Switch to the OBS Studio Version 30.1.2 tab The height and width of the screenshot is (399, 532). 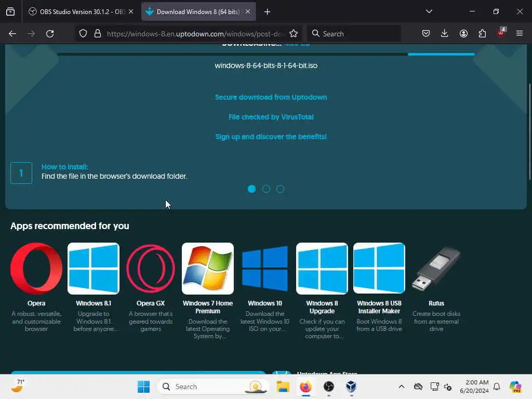[82, 11]
